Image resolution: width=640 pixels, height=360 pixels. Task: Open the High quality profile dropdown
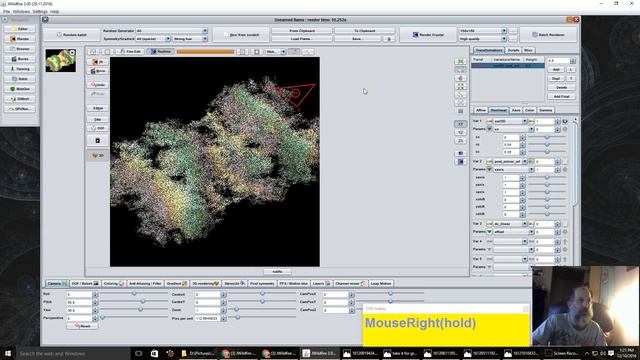tap(483, 39)
